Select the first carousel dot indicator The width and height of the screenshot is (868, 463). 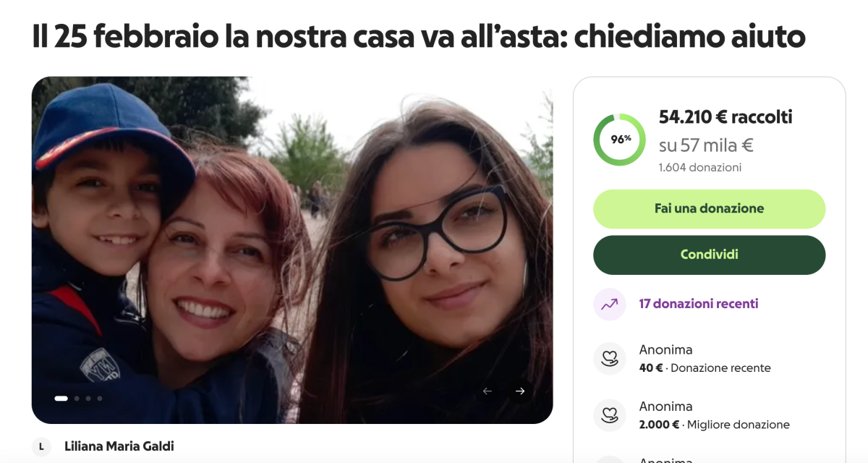(61, 398)
